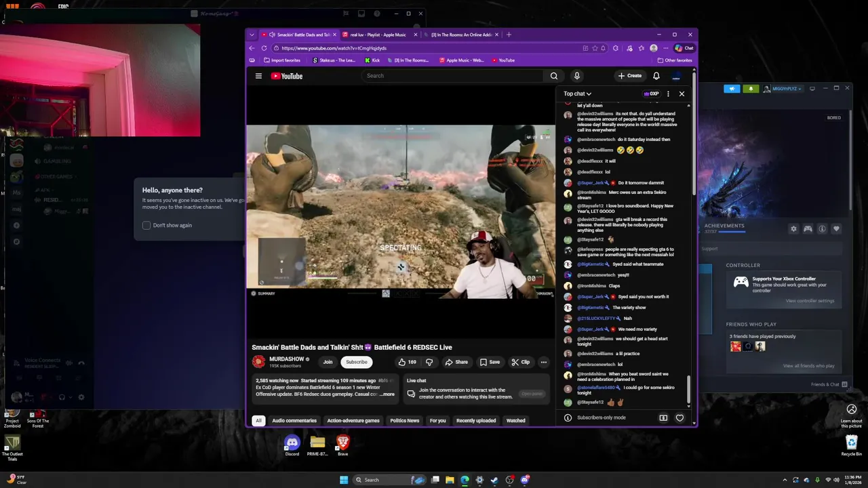This screenshot has width=868, height=488.
Task: Open more actions ellipsis under the video
Action: coord(543,362)
